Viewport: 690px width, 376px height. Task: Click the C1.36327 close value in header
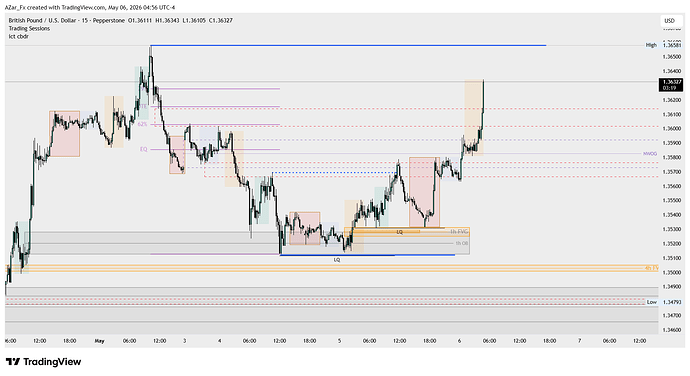point(221,20)
